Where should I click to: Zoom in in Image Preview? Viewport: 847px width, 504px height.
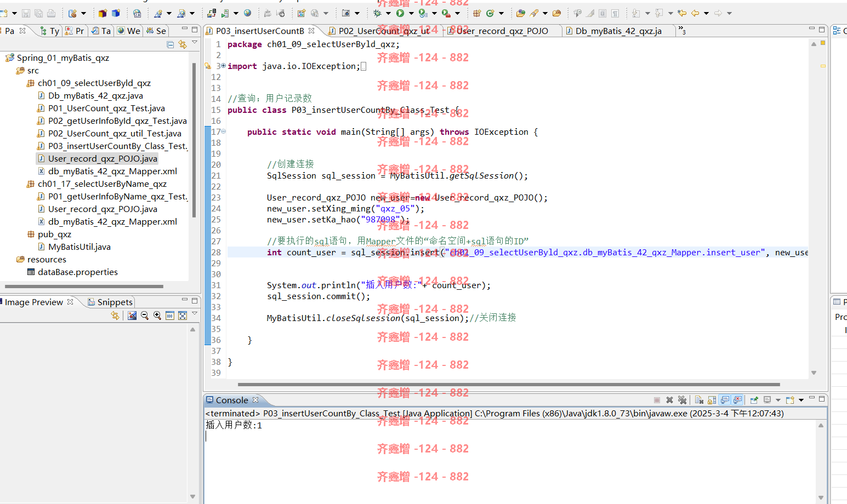(157, 316)
